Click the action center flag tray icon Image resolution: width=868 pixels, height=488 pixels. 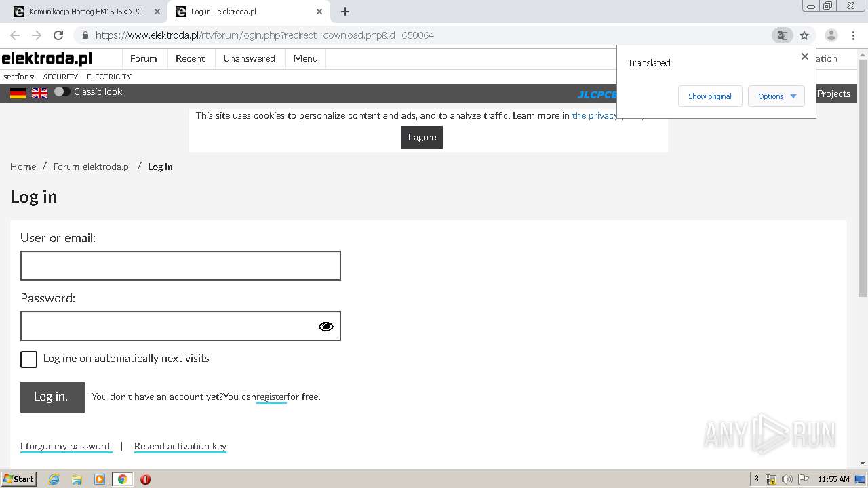(x=803, y=479)
